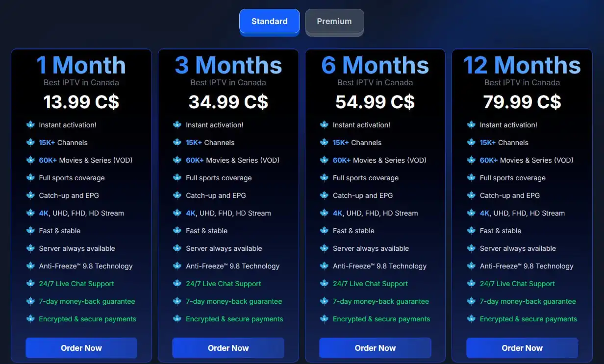Click Order Now on the 1 Month plan
The height and width of the screenshot is (364, 604).
[81, 348]
